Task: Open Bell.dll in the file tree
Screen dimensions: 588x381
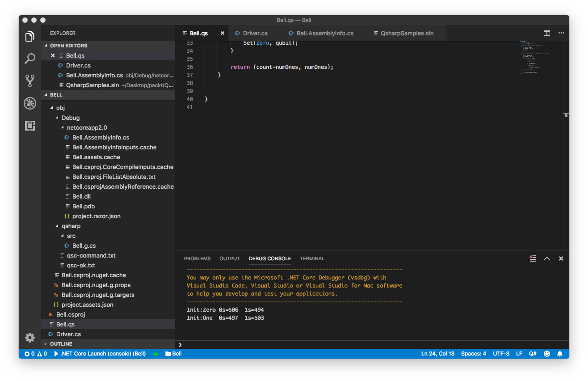Action: (x=82, y=197)
